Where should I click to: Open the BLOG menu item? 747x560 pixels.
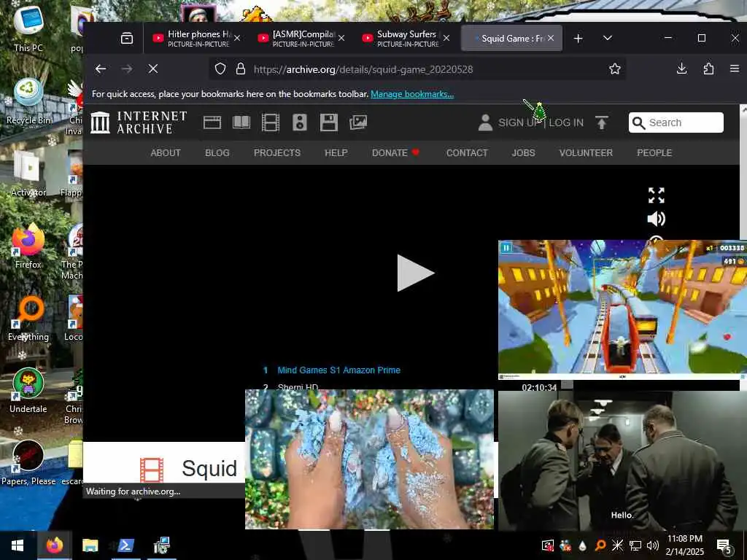click(x=217, y=153)
